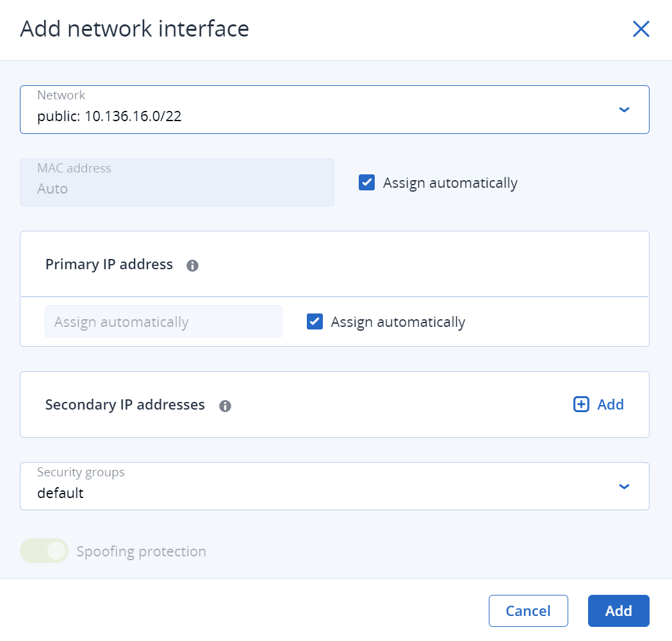Click the Secondary IP addresses info icon

225,406
